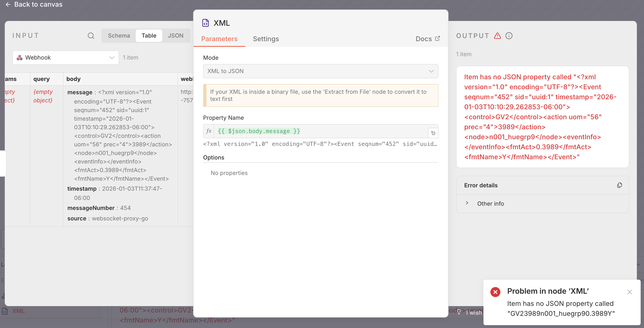This screenshot has width=644, height=328.
Task: Click the Webhook node icon in the input selector
Action: point(20,57)
